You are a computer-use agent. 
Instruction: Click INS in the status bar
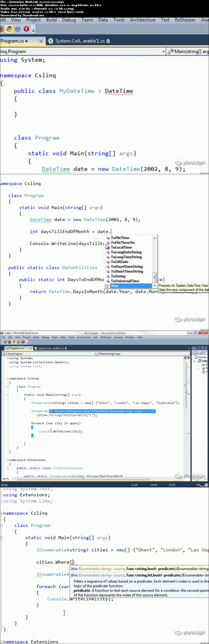[199, 485]
